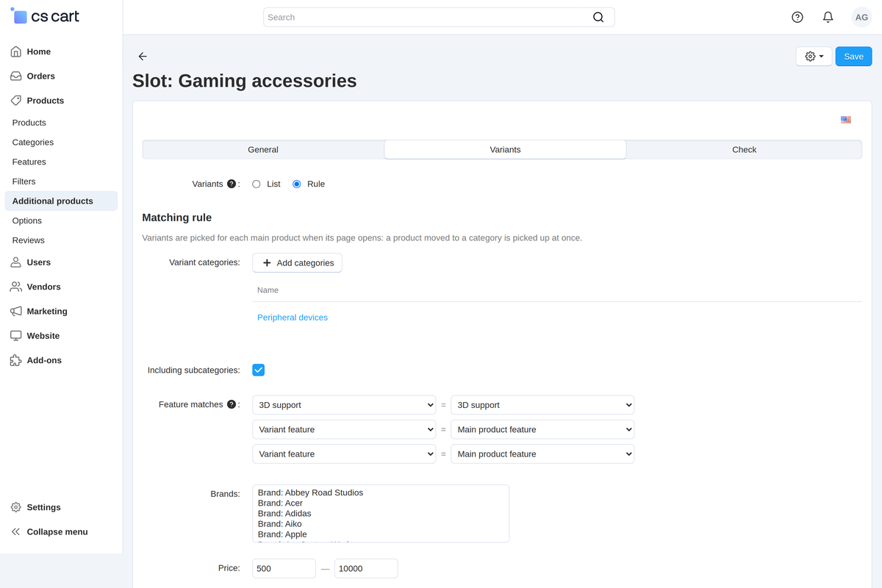The image size is (882, 588).
Task: Click the Settings gear icon in sidebar
Action: [16, 507]
